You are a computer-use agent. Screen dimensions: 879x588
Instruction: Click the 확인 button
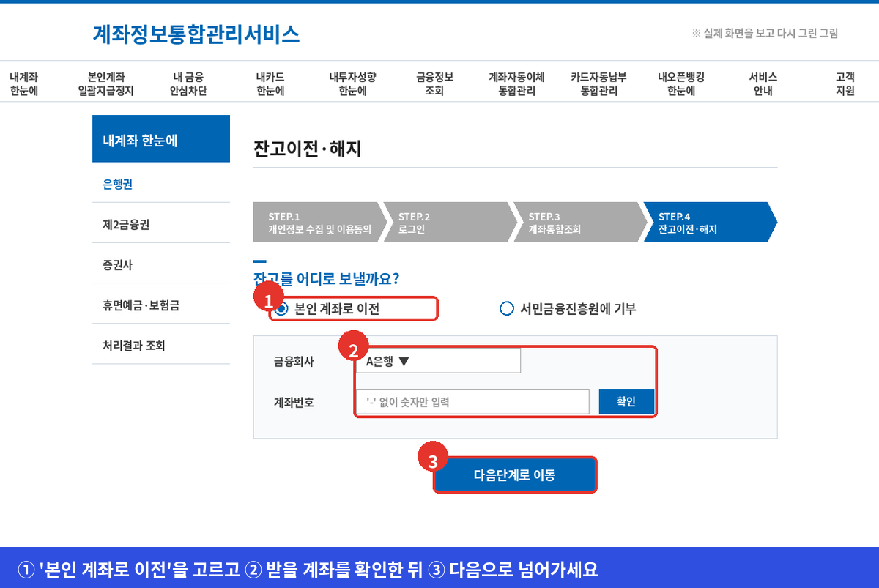[x=626, y=401]
